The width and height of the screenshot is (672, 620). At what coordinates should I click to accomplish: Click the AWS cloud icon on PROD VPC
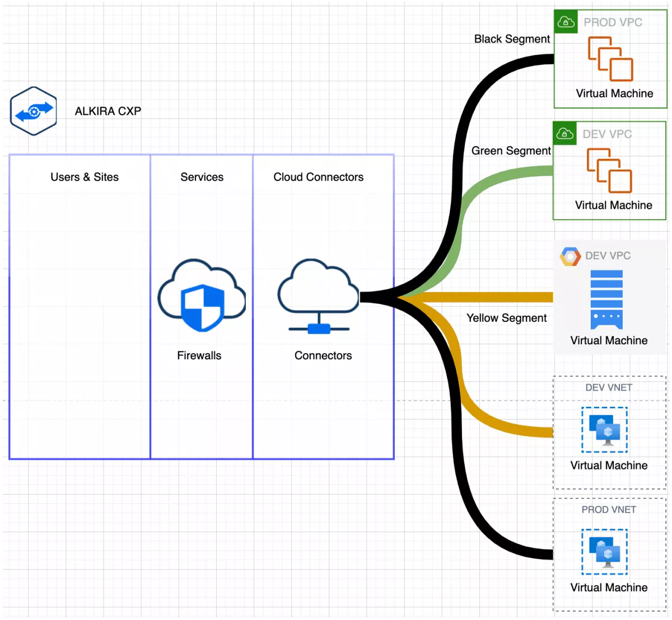(566, 21)
